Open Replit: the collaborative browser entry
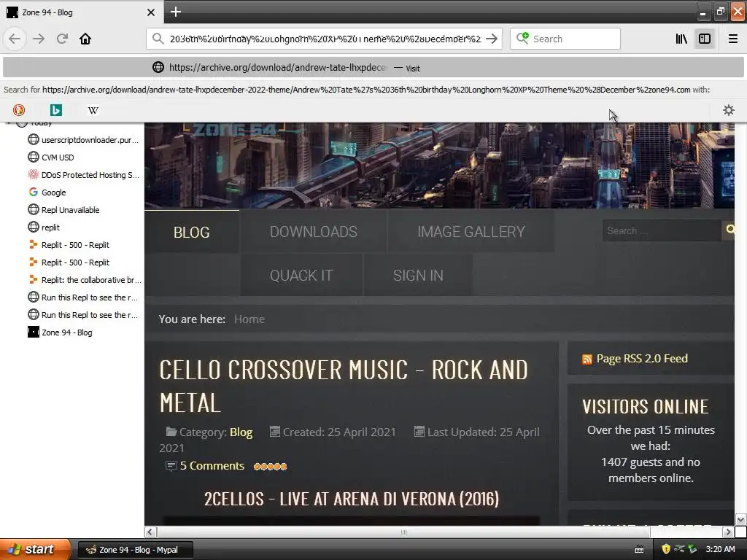 click(85, 280)
